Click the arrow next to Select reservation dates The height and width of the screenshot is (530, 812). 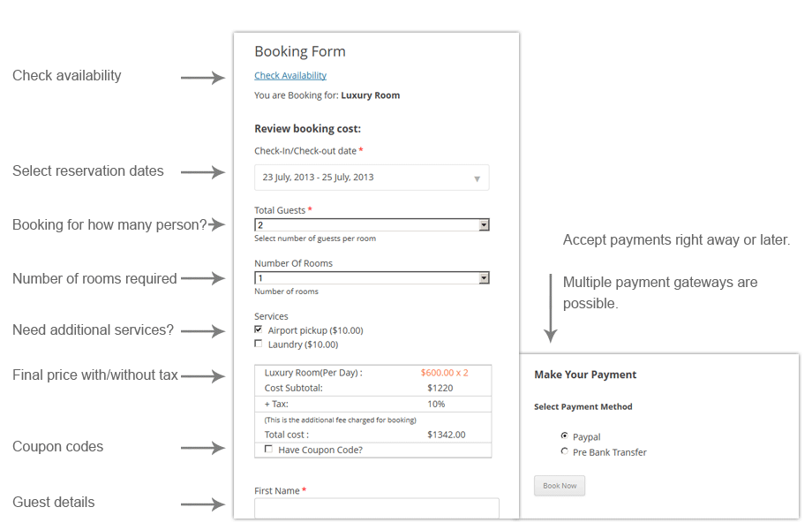pyautogui.click(x=203, y=173)
